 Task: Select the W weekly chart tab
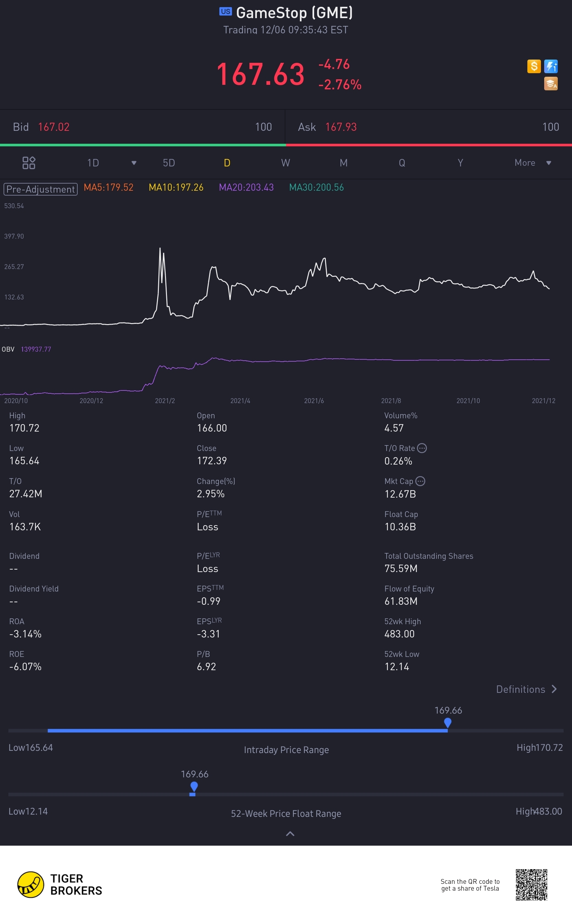(x=286, y=163)
